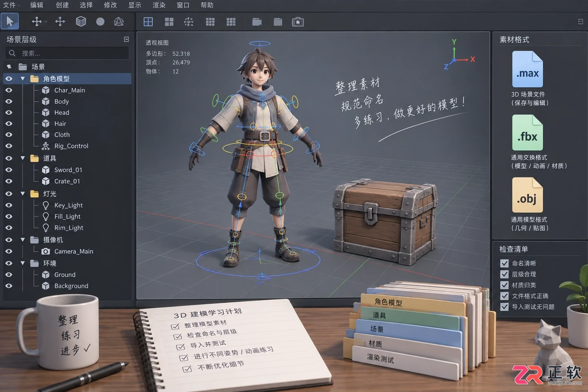
Task: Click the wireframe polyhedron tool icon
Action: pos(119,22)
